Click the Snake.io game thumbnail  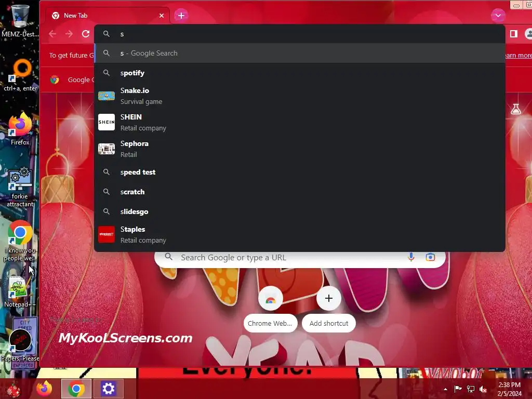click(107, 96)
